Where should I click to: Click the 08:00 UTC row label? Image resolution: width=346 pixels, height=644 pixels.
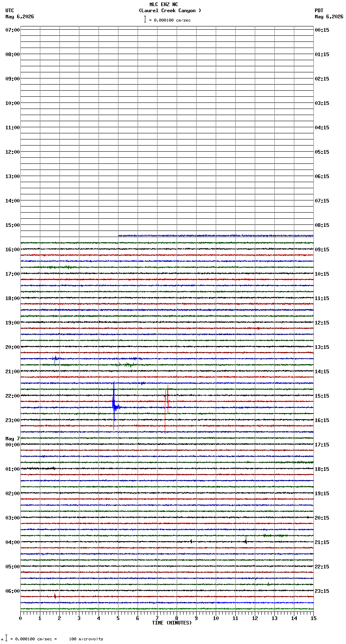[13, 54]
